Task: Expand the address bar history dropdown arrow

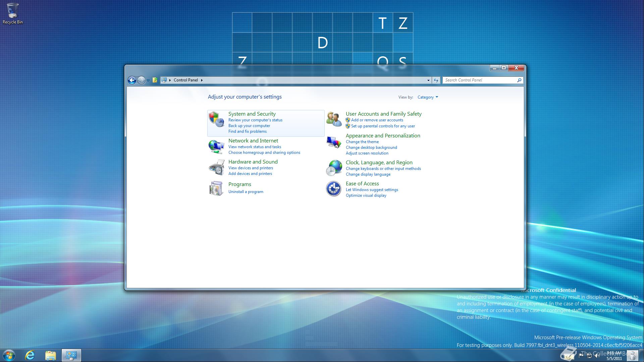Action: pyautogui.click(x=428, y=80)
